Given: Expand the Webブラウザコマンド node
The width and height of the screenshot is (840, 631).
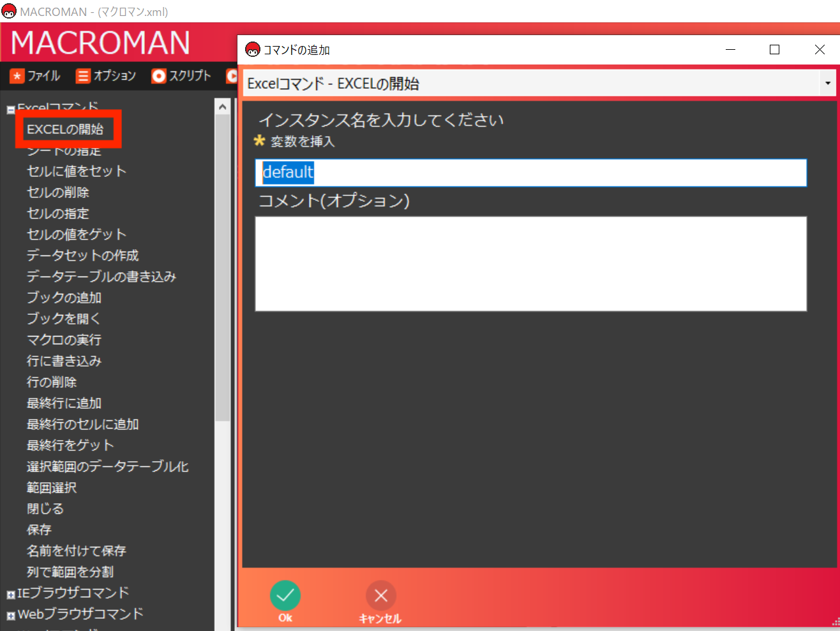Looking at the screenshot, I should [x=11, y=616].
